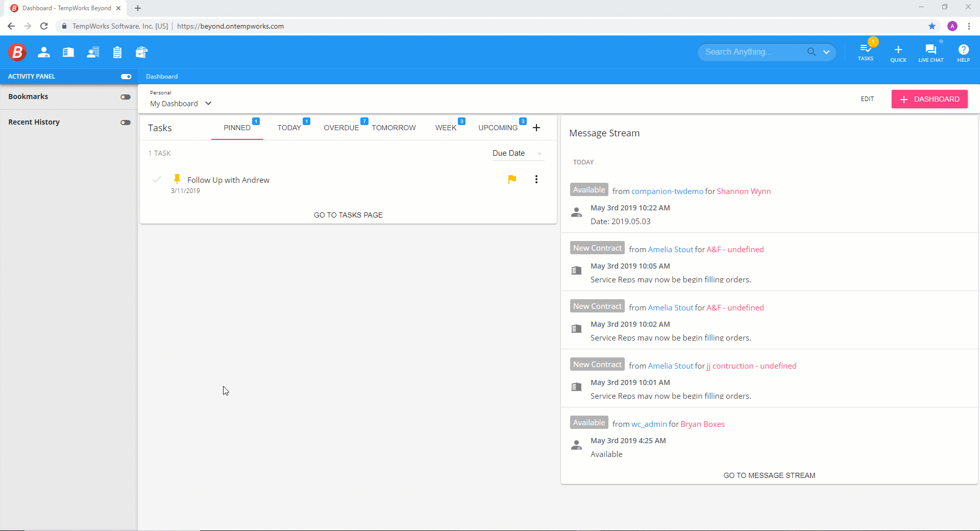Click New Contract badge on jj contruction message
This screenshot has height=531, width=980.
click(x=597, y=365)
